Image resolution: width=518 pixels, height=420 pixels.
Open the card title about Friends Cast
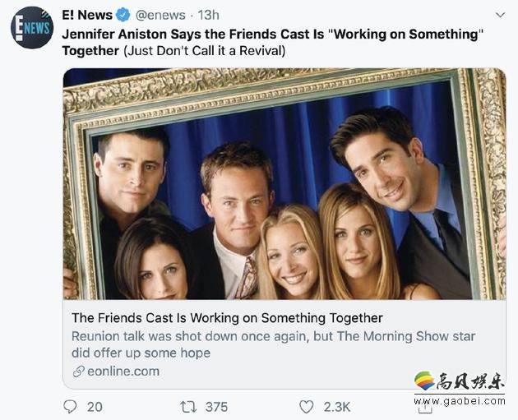pyautogui.click(x=227, y=317)
